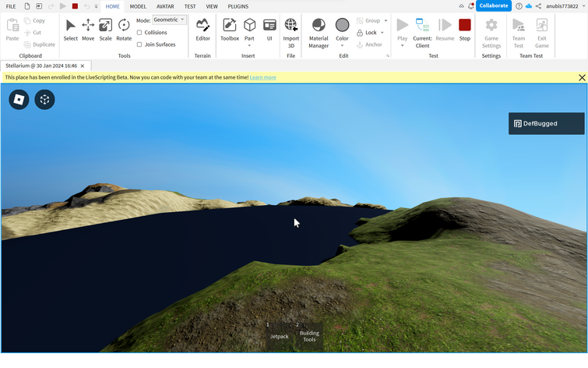Screen dimensions: 588x368
Task: Click Anchor in Edit section
Action: pos(369,44)
